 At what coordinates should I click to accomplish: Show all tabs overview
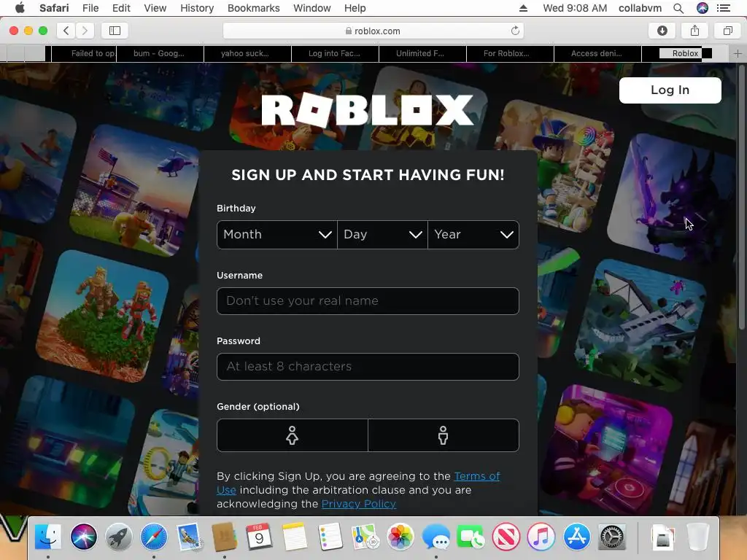click(727, 31)
